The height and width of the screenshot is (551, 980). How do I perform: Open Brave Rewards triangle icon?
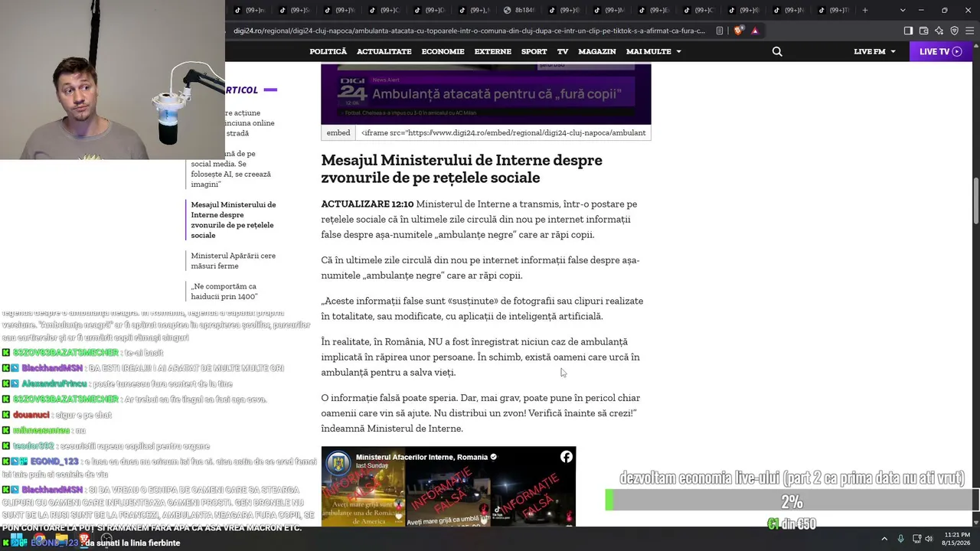click(755, 31)
